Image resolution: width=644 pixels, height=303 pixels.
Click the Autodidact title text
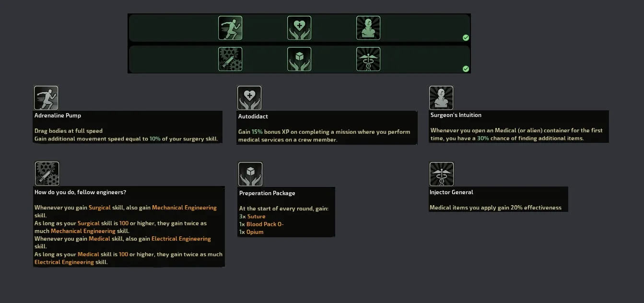click(253, 117)
